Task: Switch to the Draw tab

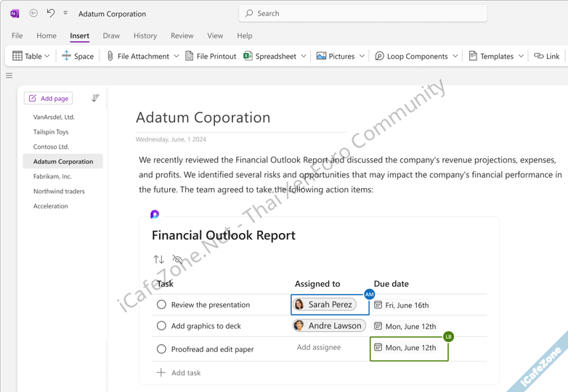Action: point(111,36)
